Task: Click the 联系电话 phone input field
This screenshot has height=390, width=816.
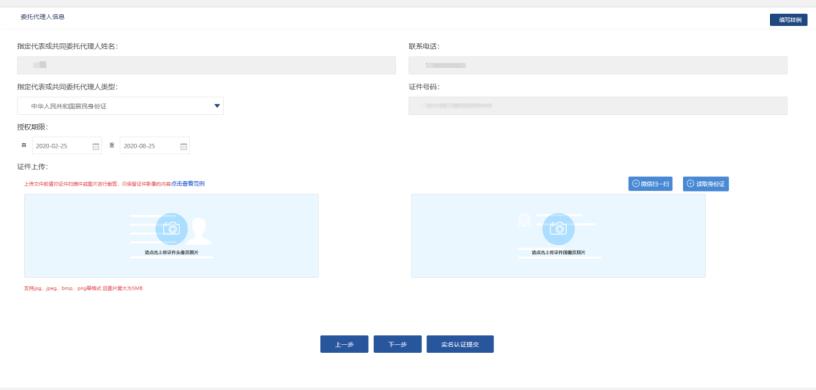Action: click(x=598, y=65)
